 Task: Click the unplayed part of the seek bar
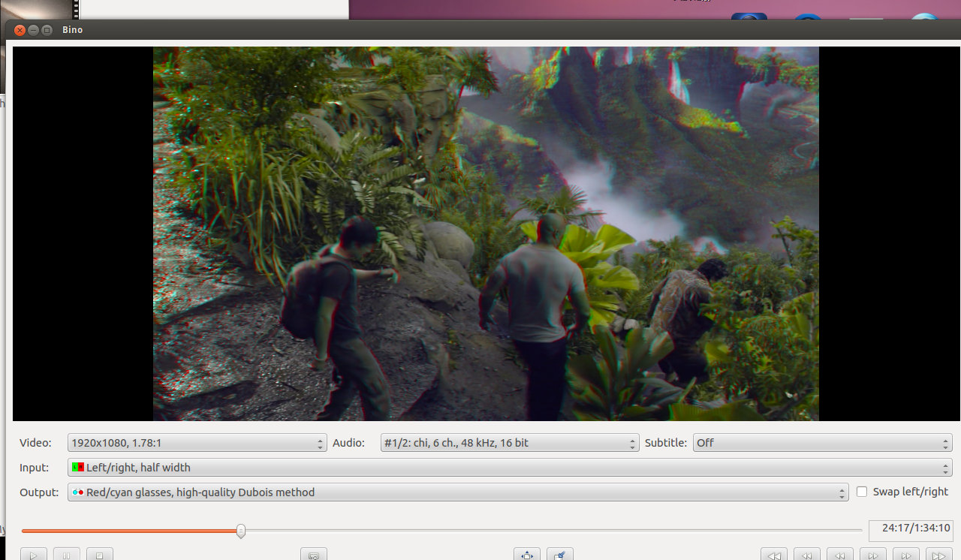click(x=554, y=531)
